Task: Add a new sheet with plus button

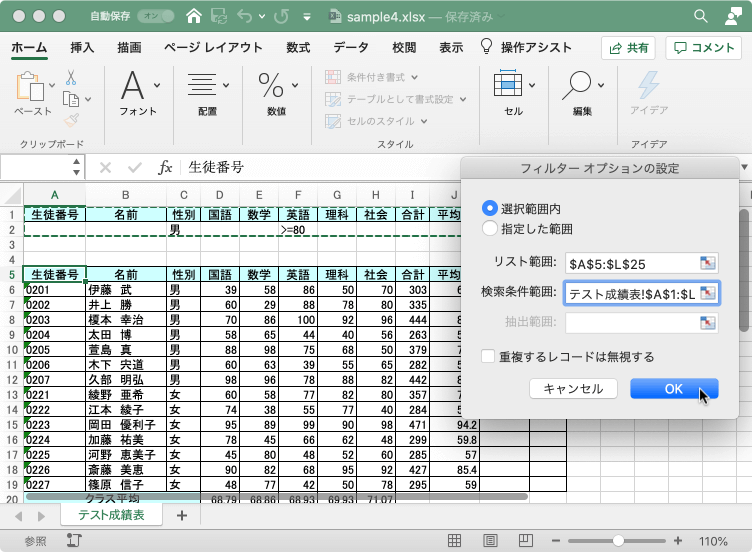Action: [x=182, y=516]
